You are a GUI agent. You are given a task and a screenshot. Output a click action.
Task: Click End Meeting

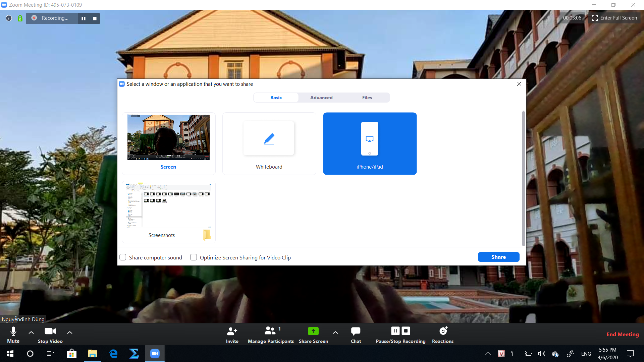pos(623,334)
